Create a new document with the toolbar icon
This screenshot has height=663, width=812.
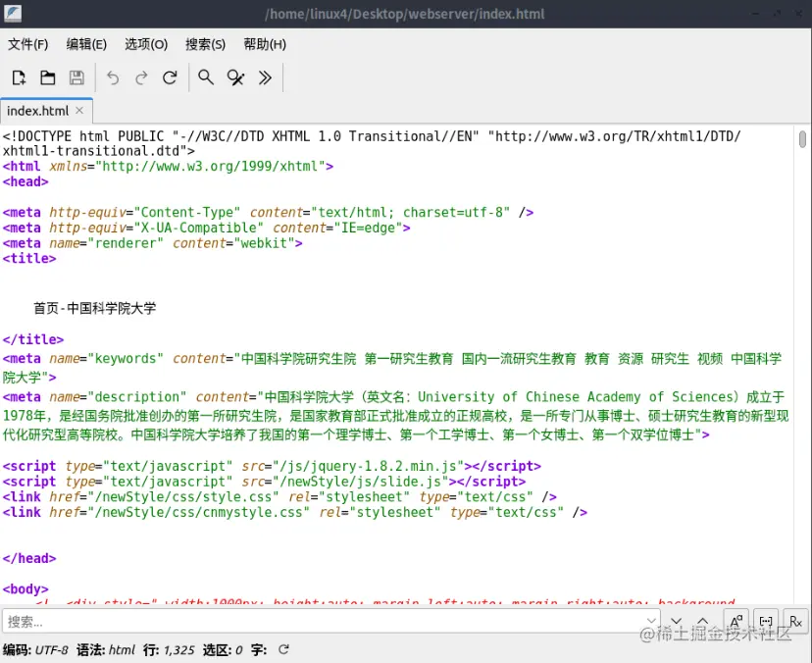[20, 77]
